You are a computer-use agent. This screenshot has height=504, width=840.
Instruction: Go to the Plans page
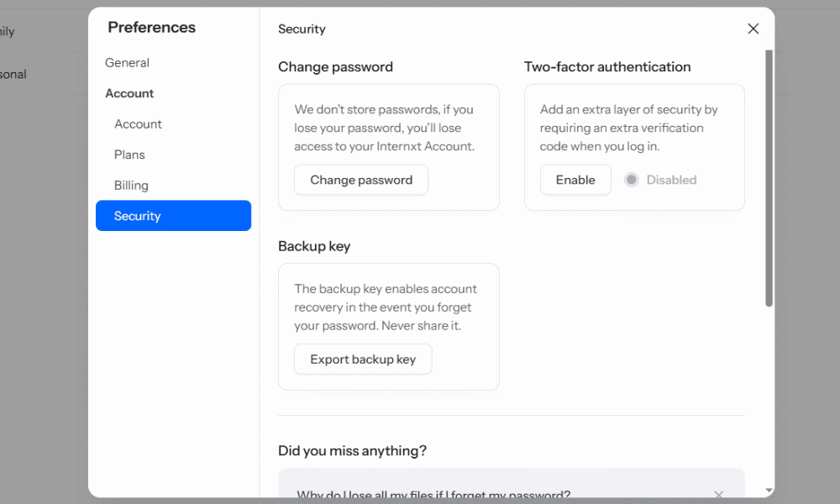129,155
